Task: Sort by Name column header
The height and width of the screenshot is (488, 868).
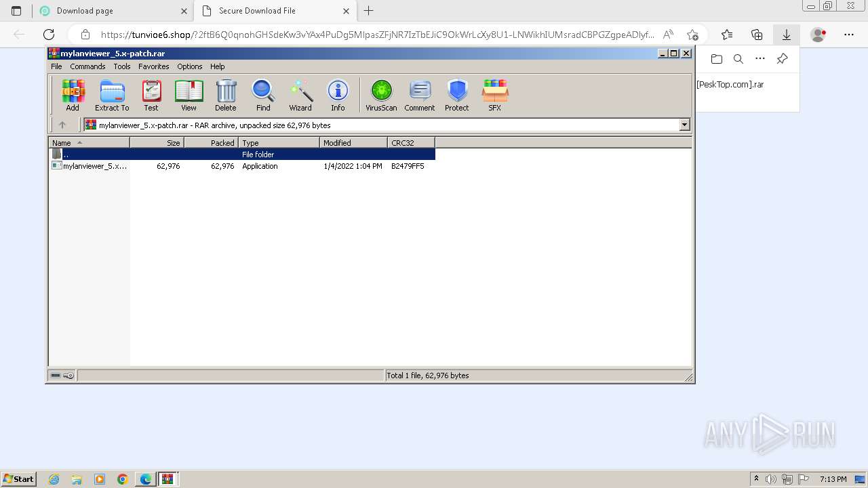Action: (x=89, y=143)
